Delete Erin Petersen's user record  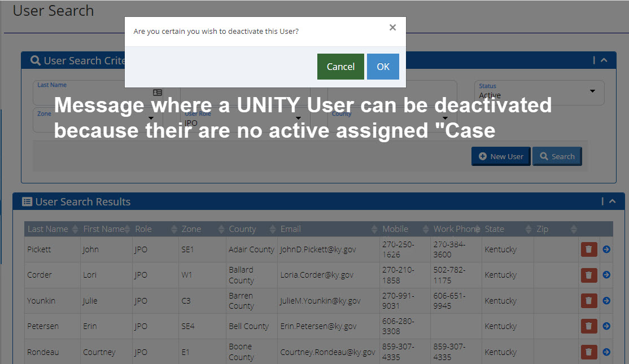coord(589,326)
